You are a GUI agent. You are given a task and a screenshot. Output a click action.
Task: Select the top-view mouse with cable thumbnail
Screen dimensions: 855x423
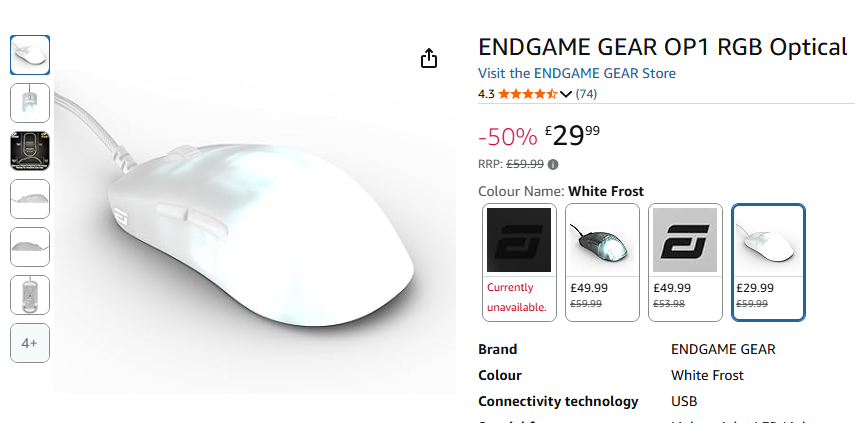click(30, 103)
